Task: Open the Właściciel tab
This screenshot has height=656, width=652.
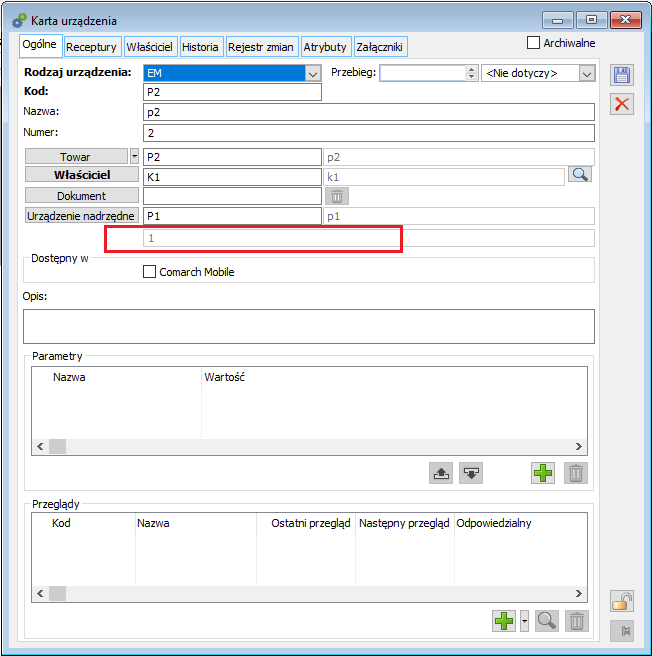Action: 150,47
